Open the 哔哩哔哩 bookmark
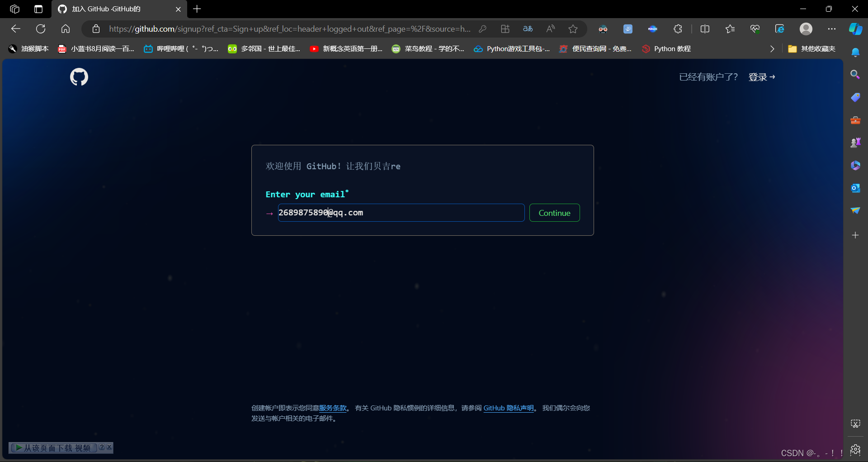Screen dimensions: 868x462 pyautogui.click(x=181, y=49)
